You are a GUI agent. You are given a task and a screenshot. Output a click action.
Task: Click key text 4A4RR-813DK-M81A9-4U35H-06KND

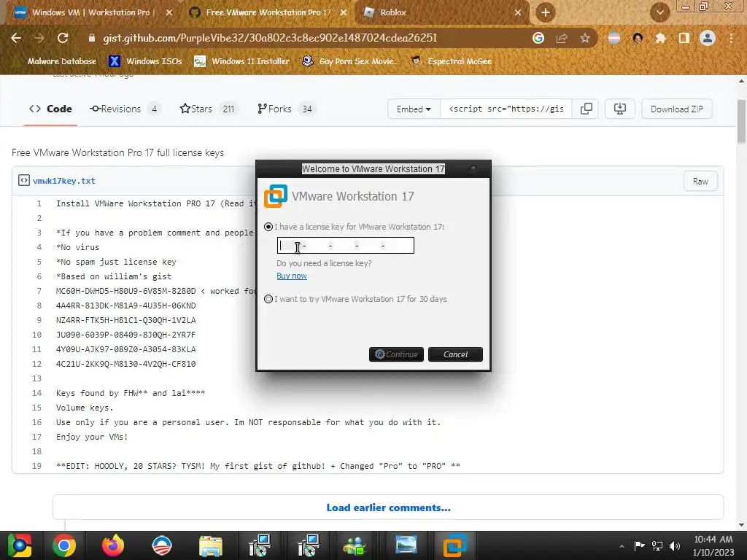(x=125, y=306)
